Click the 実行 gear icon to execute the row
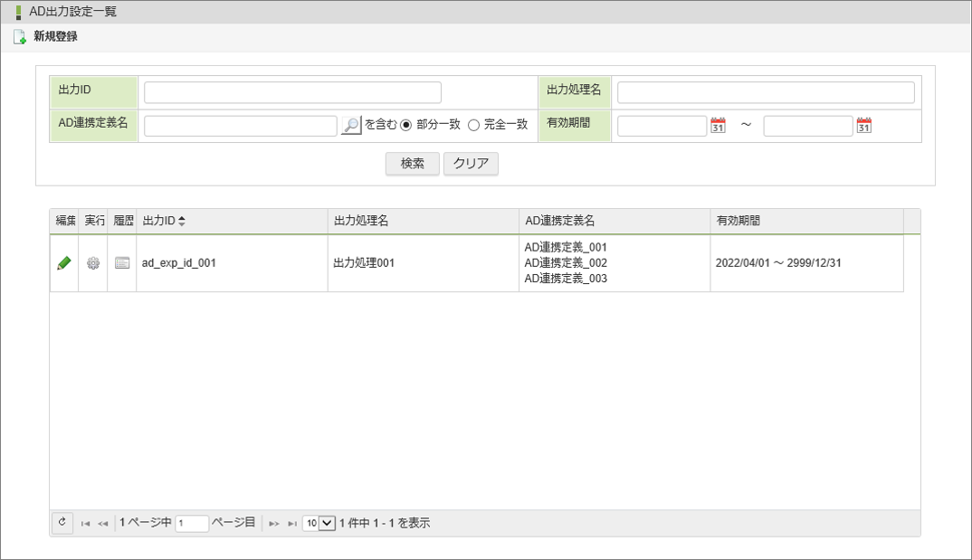The width and height of the screenshot is (972, 560). click(92, 262)
